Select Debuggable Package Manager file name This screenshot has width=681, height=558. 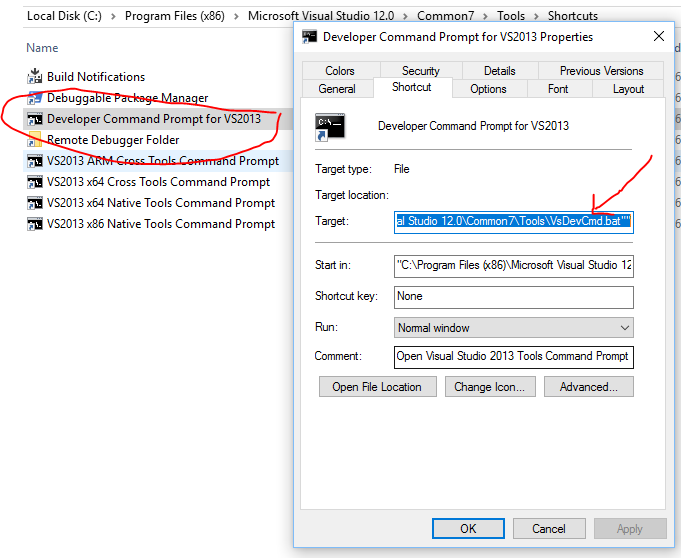tap(128, 98)
